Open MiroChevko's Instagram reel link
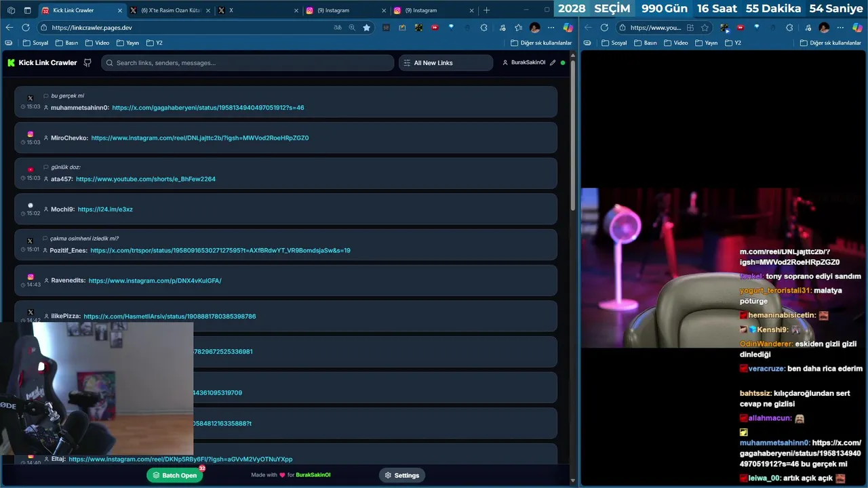Image resolution: width=868 pixels, height=488 pixels. pyautogui.click(x=200, y=138)
